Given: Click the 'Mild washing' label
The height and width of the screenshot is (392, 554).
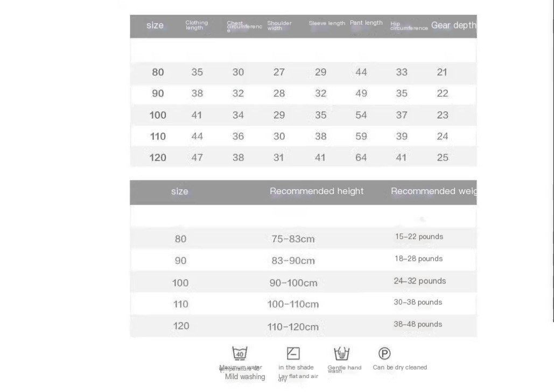Looking at the screenshot, I should (245, 377).
